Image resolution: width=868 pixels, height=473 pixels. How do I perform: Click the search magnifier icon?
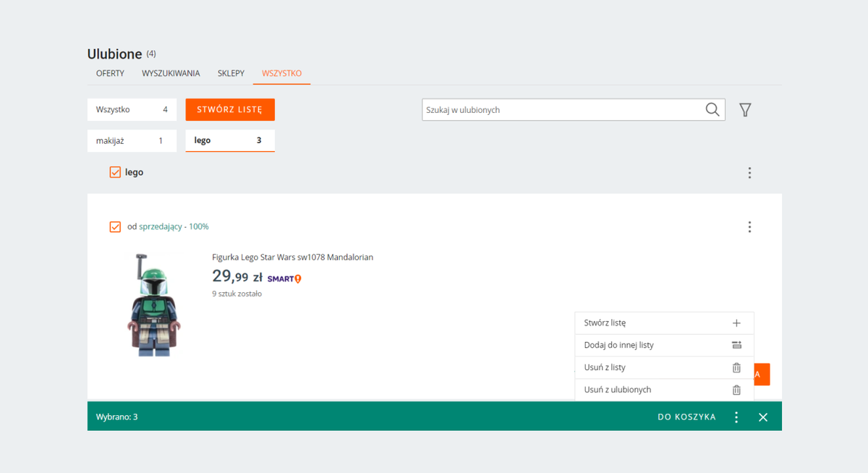(712, 109)
